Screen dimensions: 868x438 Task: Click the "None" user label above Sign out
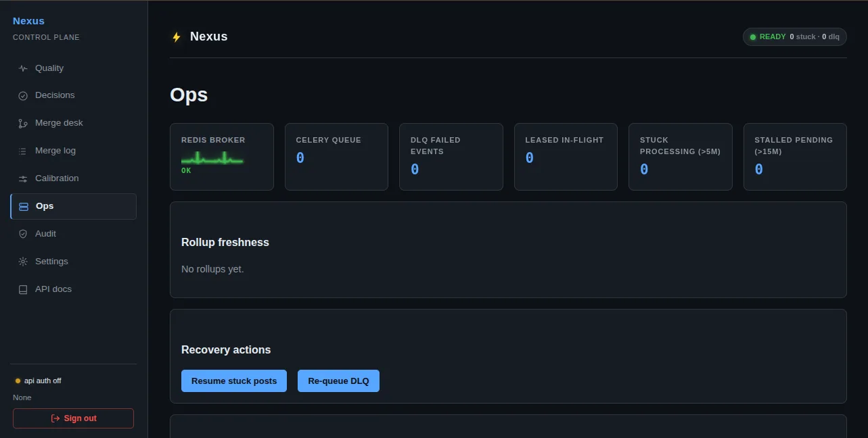(22, 397)
